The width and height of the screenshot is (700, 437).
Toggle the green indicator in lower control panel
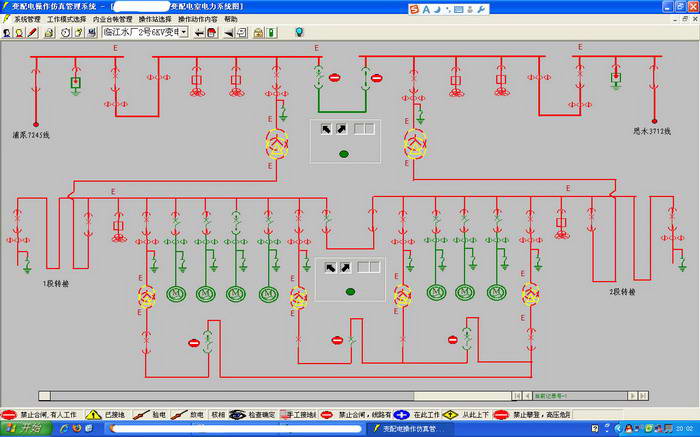[x=351, y=291]
